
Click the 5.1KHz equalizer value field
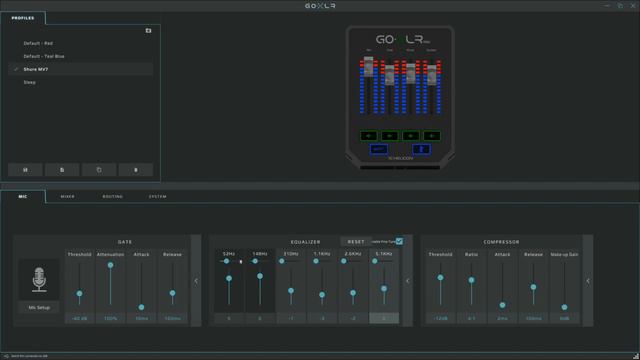point(384,318)
